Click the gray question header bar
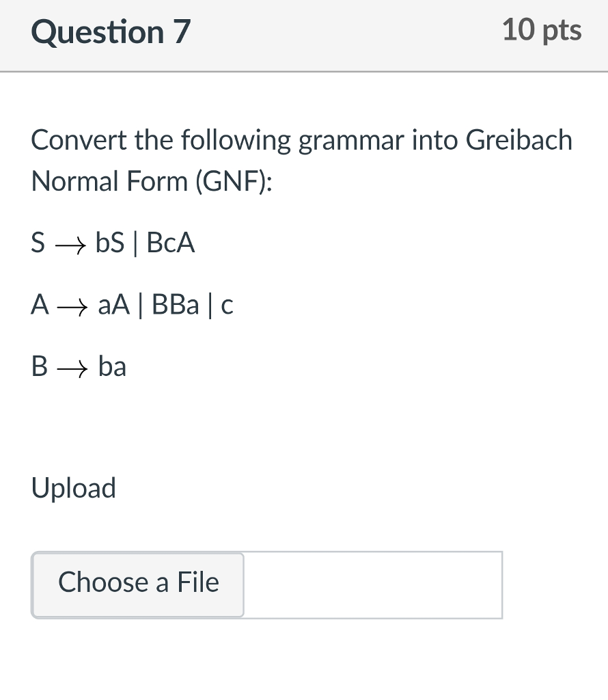The height and width of the screenshot is (700, 608). point(304,36)
